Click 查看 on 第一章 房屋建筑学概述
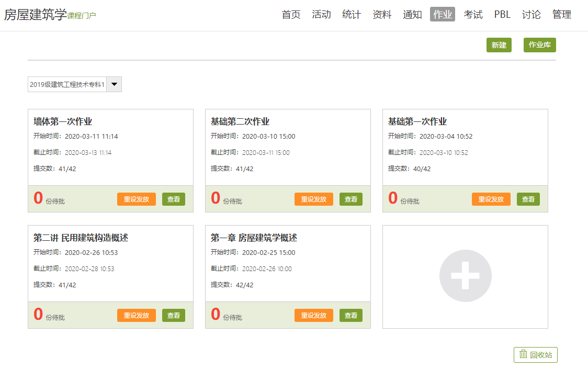This screenshot has height=369, width=588. (351, 316)
